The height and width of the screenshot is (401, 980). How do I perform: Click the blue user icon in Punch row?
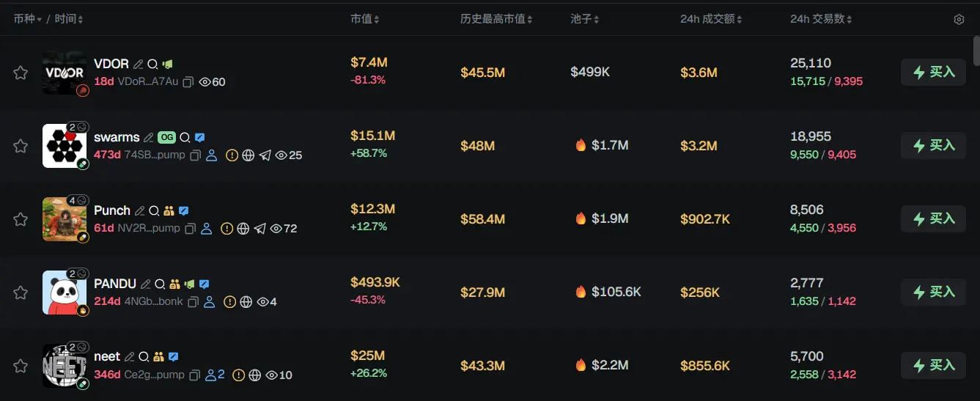206,229
